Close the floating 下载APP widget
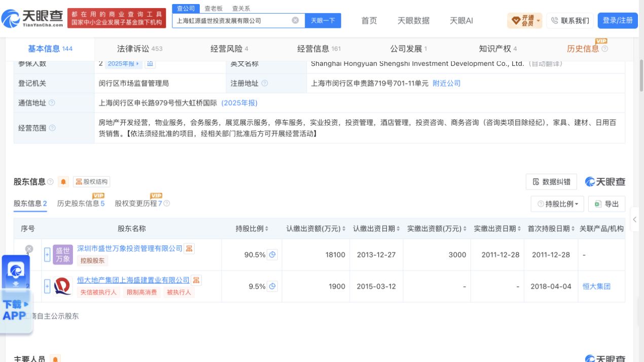This screenshot has width=644, height=362. coord(29,249)
